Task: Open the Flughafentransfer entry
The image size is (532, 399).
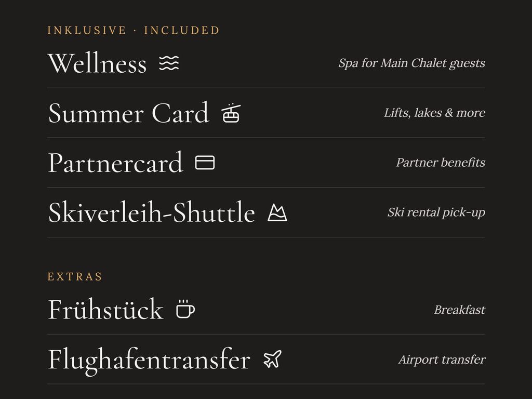Action: point(149,360)
